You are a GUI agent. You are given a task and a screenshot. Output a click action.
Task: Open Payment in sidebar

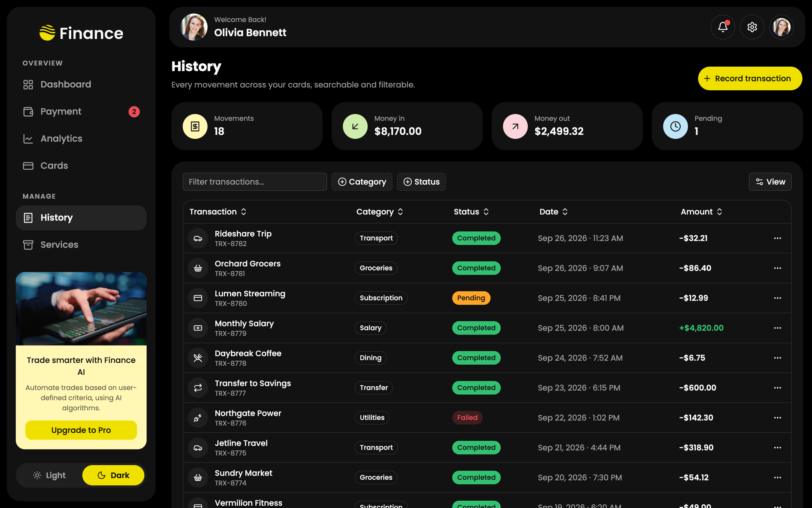pos(81,111)
